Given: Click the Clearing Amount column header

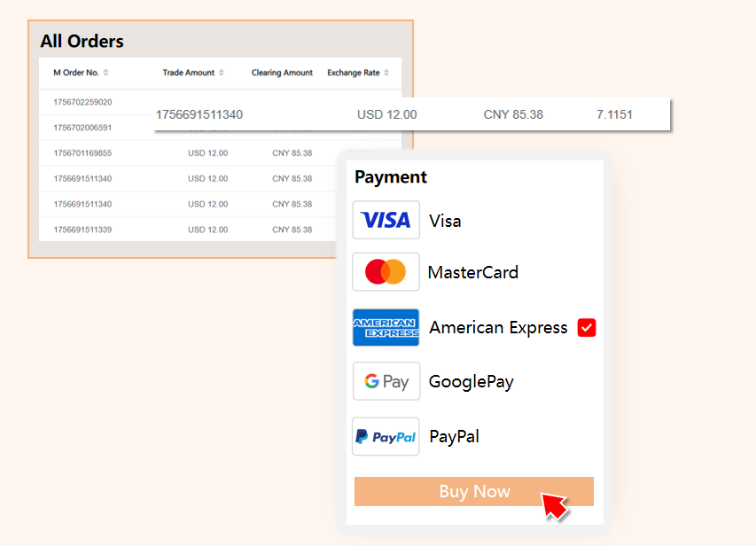Looking at the screenshot, I should pos(282,73).
